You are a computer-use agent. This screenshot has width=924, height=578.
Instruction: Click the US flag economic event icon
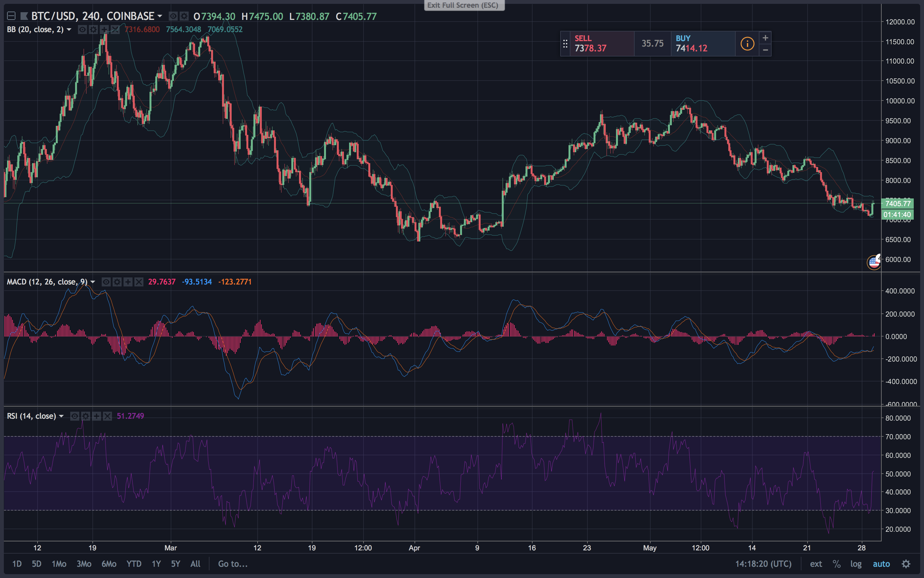(x=874, y=263)
